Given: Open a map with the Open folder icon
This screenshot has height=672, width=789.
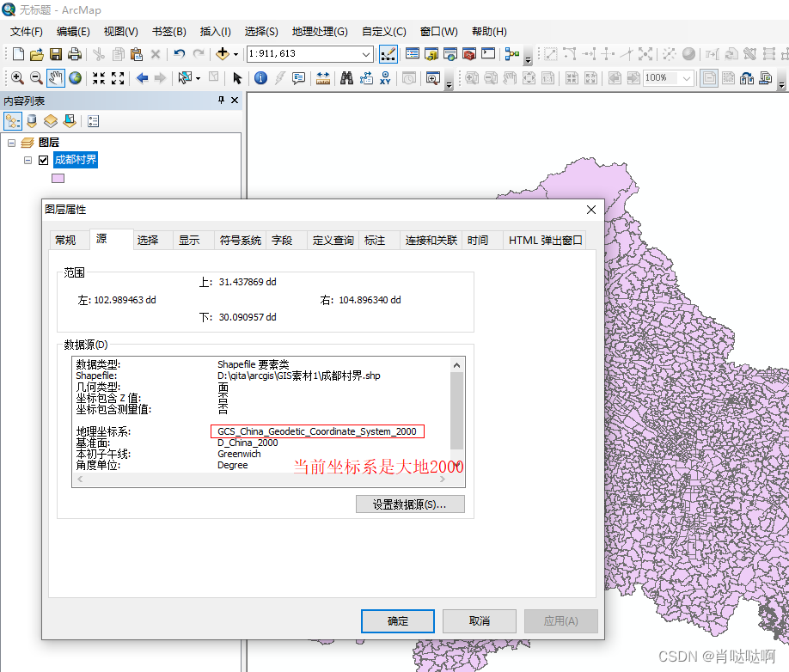Looking at the screenshot, I should pyautogui.click(x=37, y=54).
